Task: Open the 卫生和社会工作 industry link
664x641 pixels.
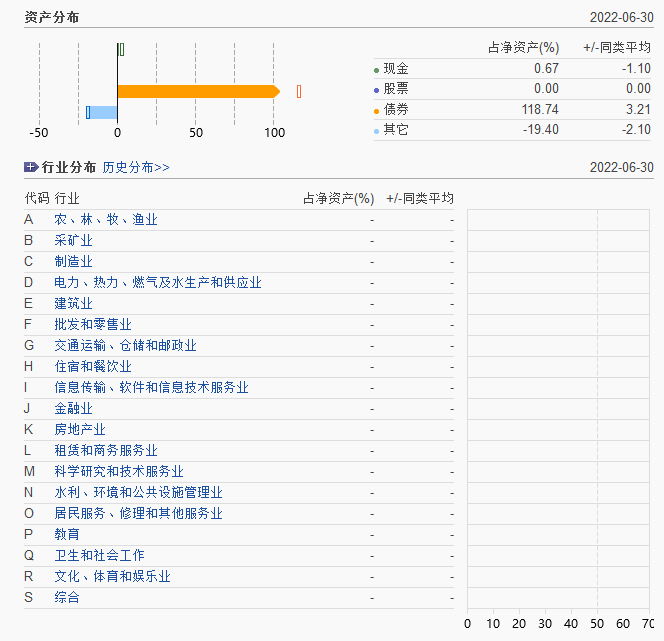Action: [99, 555]
